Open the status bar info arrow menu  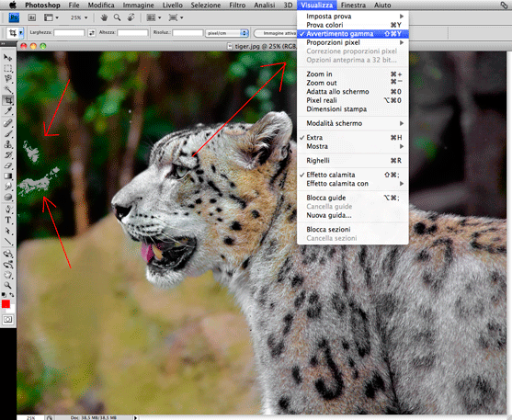click(x=135, y=417)
